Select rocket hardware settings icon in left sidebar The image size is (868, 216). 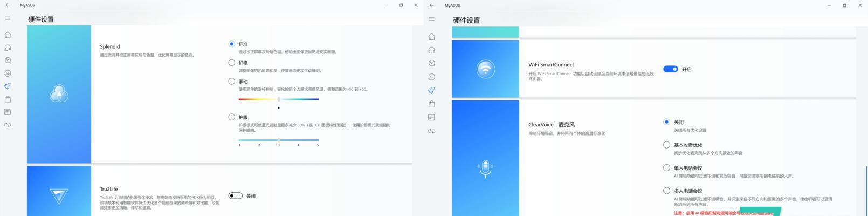click(8, 86)
